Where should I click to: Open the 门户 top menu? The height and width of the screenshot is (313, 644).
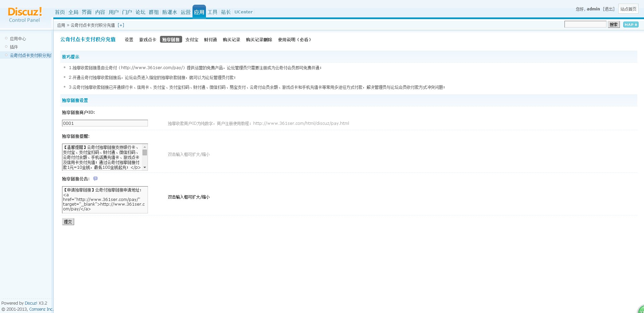127,12
